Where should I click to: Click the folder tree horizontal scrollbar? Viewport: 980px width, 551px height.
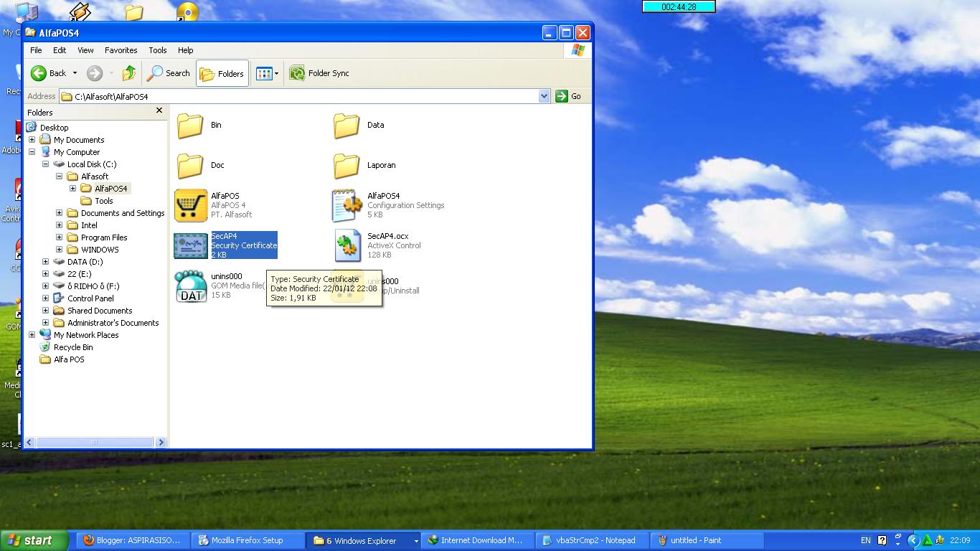95,443
